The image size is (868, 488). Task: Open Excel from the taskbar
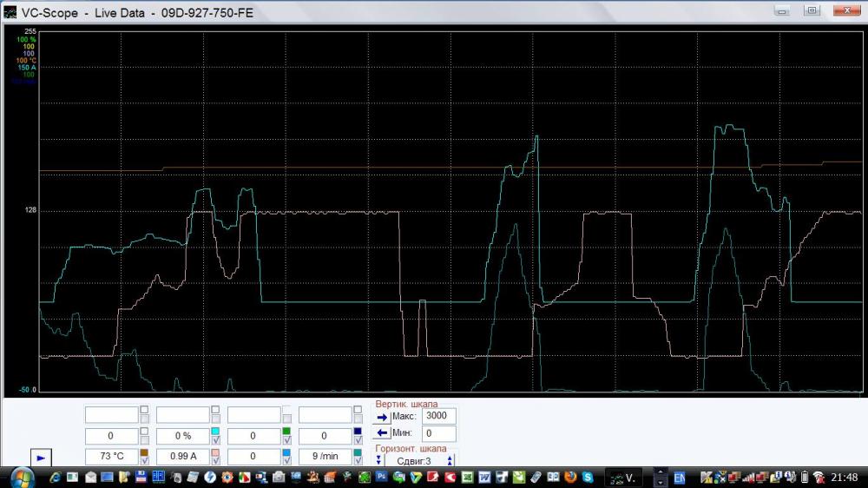pyautogui.click(x=467, y=478)
